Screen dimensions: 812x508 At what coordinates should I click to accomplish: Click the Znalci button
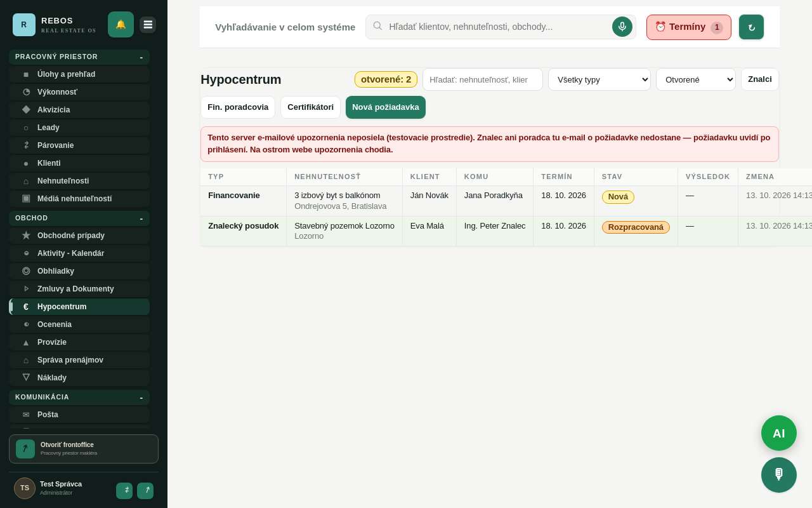click(x=760, y=79)
